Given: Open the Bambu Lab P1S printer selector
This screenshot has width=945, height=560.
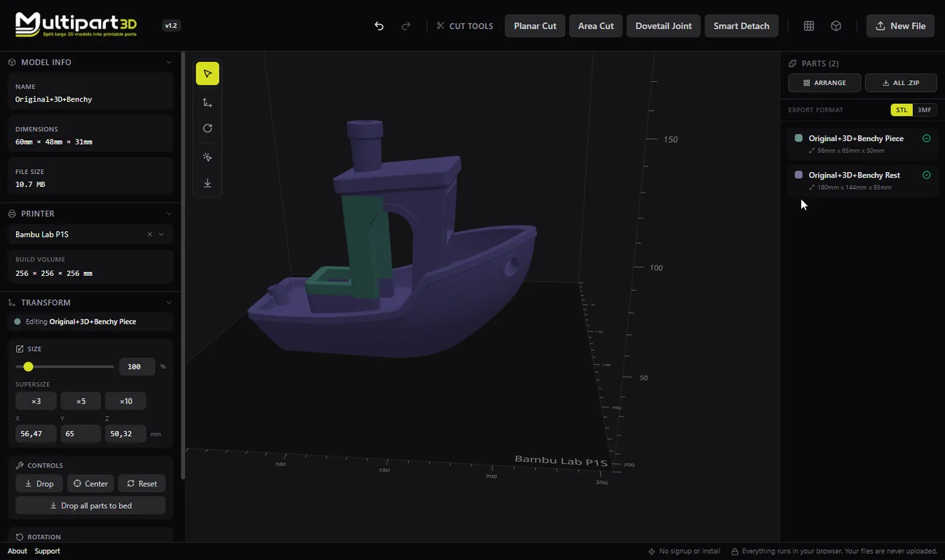Looking at the screenshot, I should [90, 235].
